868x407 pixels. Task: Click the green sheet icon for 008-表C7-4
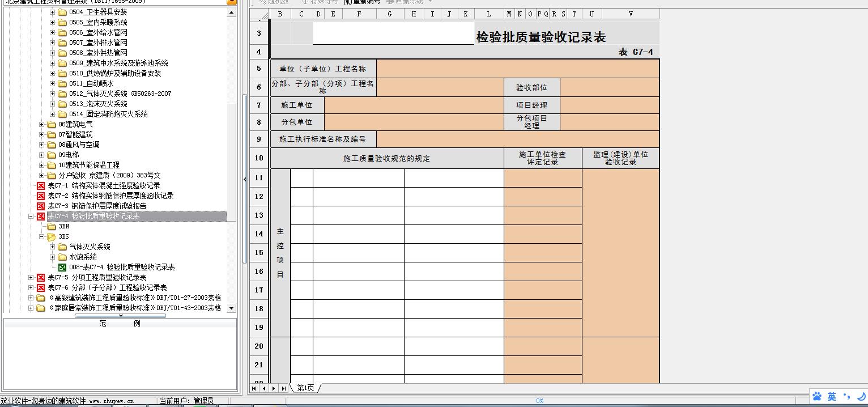click(62, 267)
